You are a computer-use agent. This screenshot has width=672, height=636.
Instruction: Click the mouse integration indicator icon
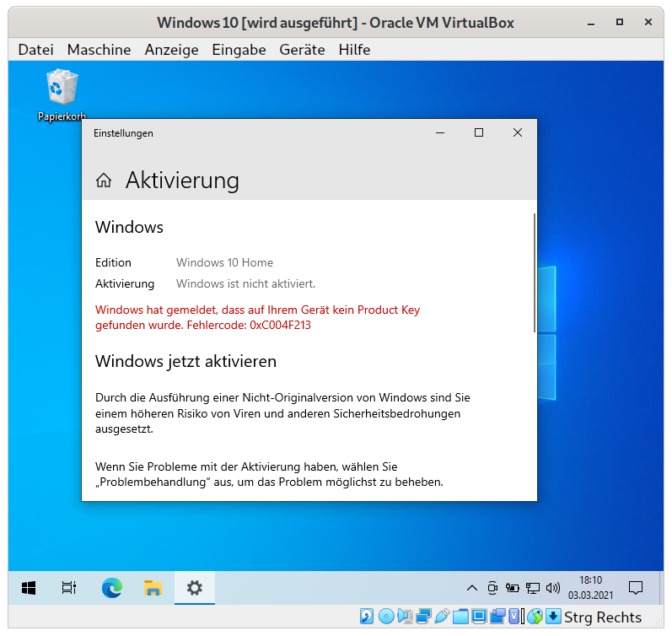coord(535,617)
